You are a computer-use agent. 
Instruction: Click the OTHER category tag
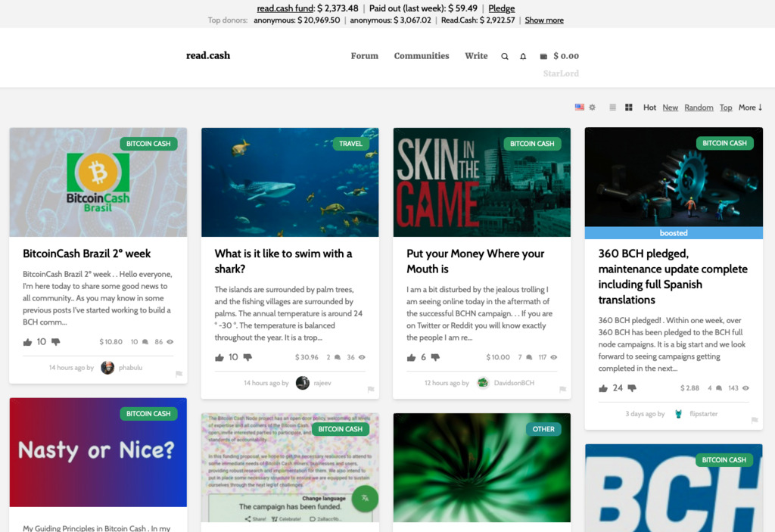543,428
